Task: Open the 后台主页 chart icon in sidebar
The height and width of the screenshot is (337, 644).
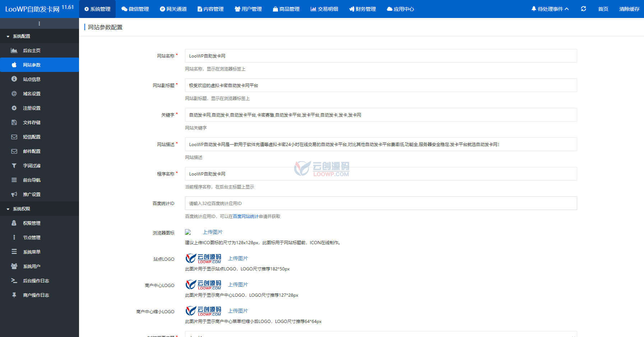Action: (x=14, y=50)
